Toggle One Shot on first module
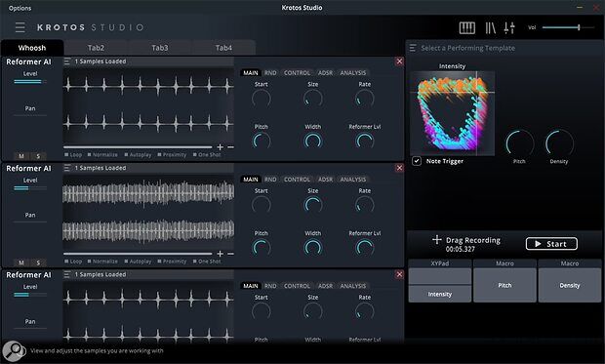 tap(207, 155)
